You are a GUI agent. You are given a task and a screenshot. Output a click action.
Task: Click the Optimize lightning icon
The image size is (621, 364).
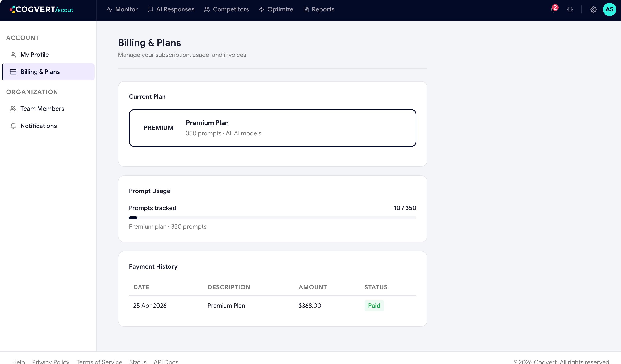coord(262,9)
